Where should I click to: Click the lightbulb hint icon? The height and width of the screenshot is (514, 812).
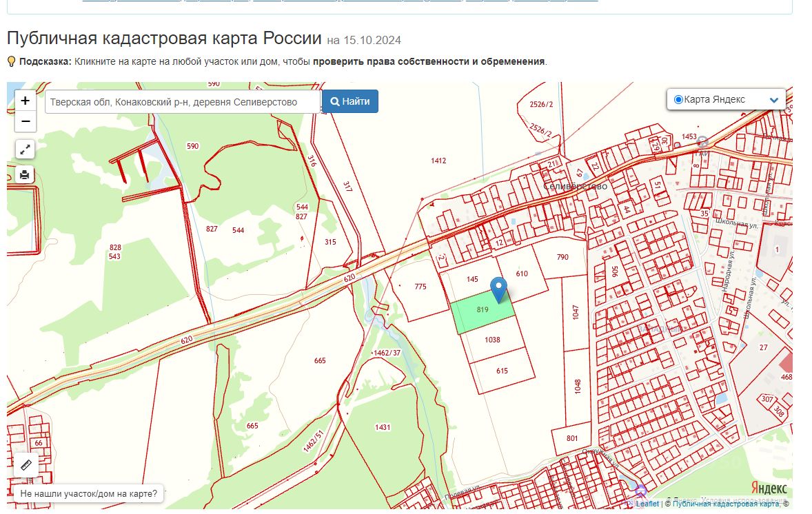coord(12,61)
